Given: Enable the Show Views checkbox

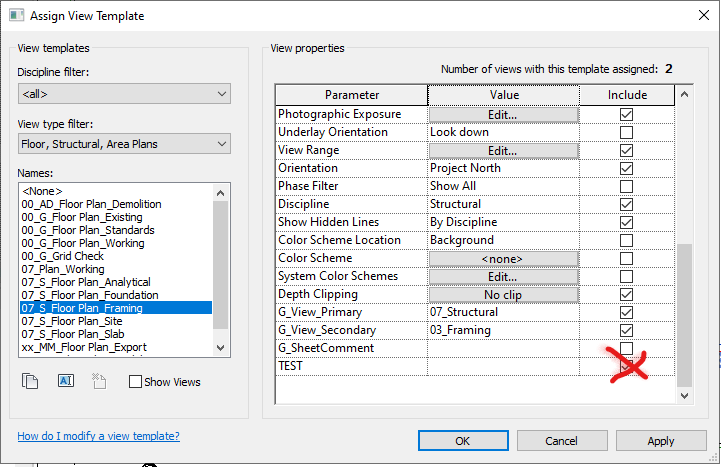Looking at the screenshot, I should pos(135,382).
